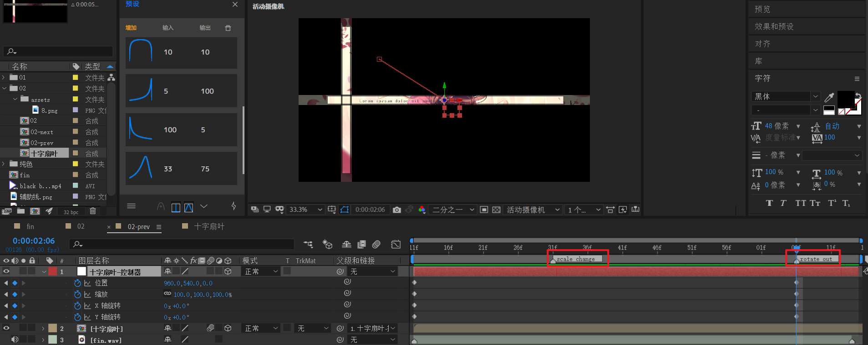868x345 pixels.
Task: Toggle 缩放 stopwatch keyframing
Action: [77, 294]
